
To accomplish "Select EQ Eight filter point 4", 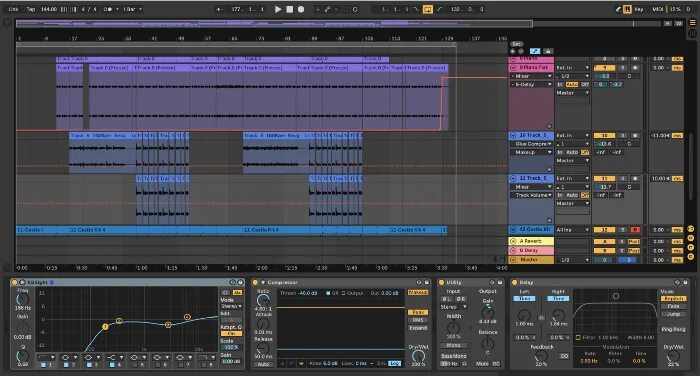I will 187,317.
